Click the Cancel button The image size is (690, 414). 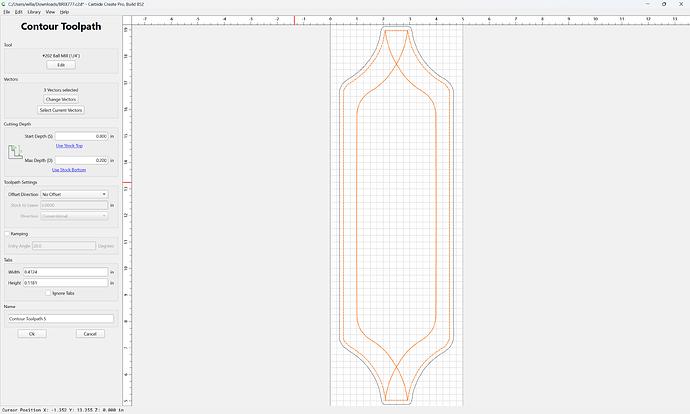click(x=90, y=334)
